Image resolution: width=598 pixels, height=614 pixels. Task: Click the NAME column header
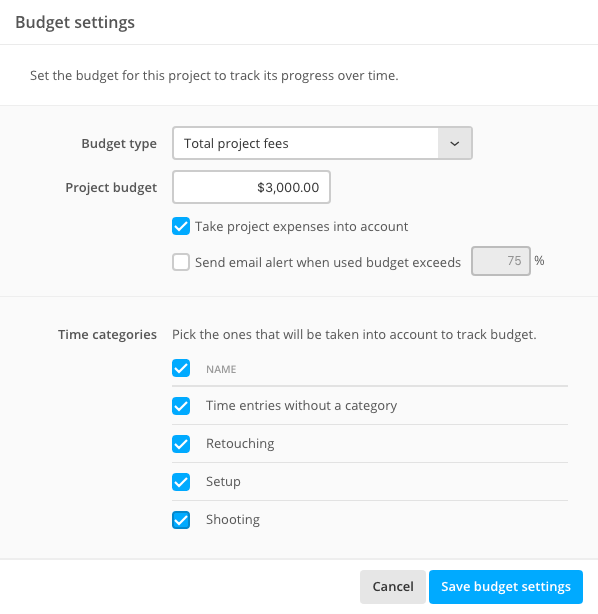point(221,369)
